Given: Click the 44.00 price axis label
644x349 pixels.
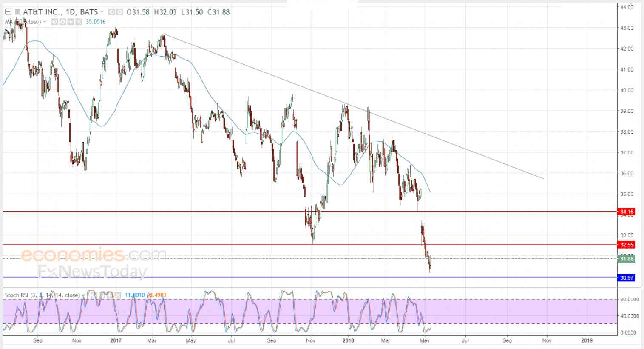Looking at the screenshot, I should tap(627, 7).
